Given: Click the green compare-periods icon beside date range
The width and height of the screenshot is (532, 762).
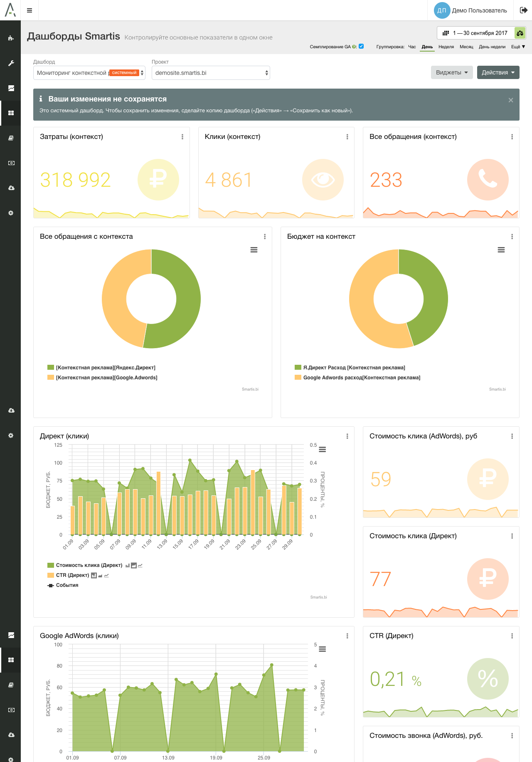Looking at the screenshot, I should pyautogui.click(x=520, y=33).
